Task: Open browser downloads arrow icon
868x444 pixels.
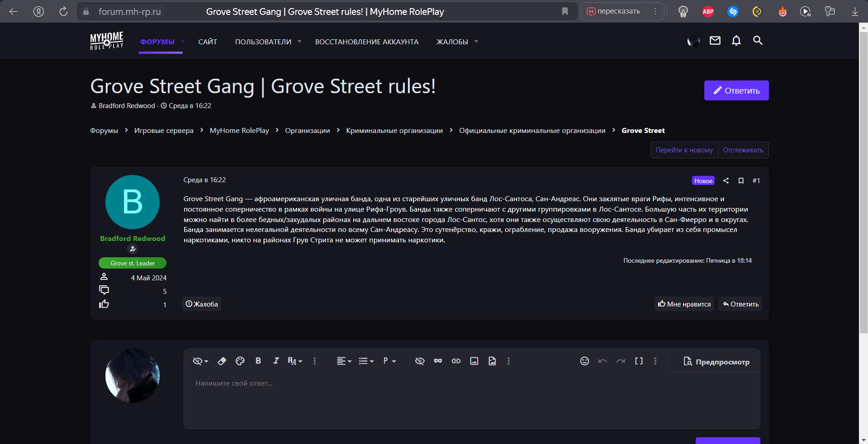Action: (855, 12)
